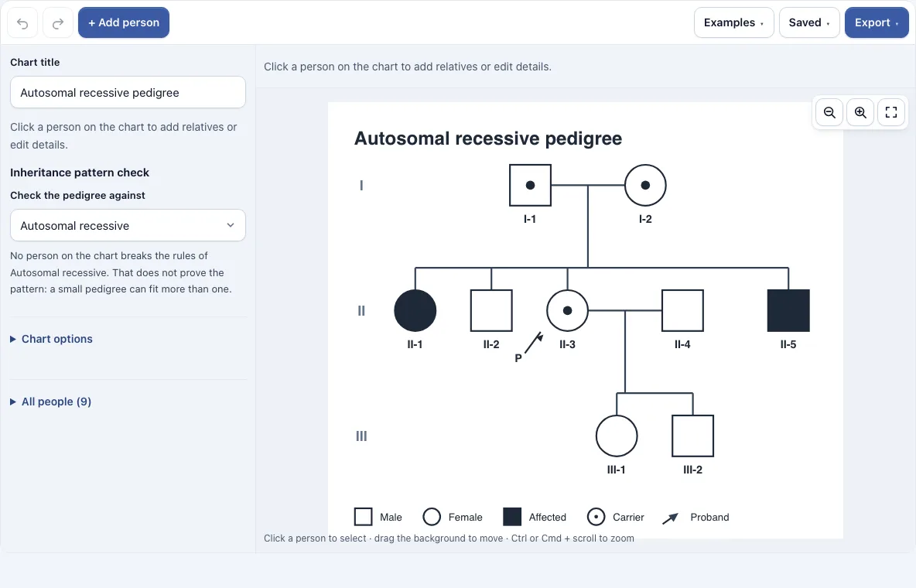Click the chart heading Autosomal recessive pedigree
Image resolution: width=916 pixels, height=588 pixels.
click(x=488, y=138)
